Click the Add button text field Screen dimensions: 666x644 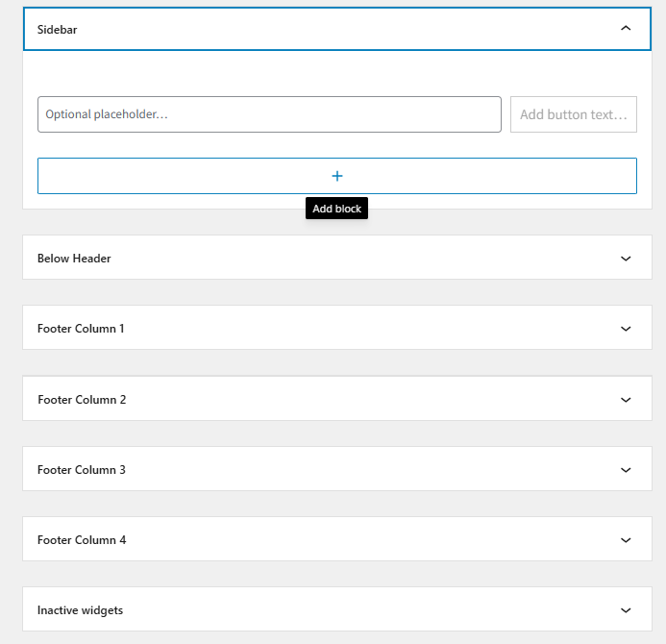pyautogui.click(x=573, y=114)
